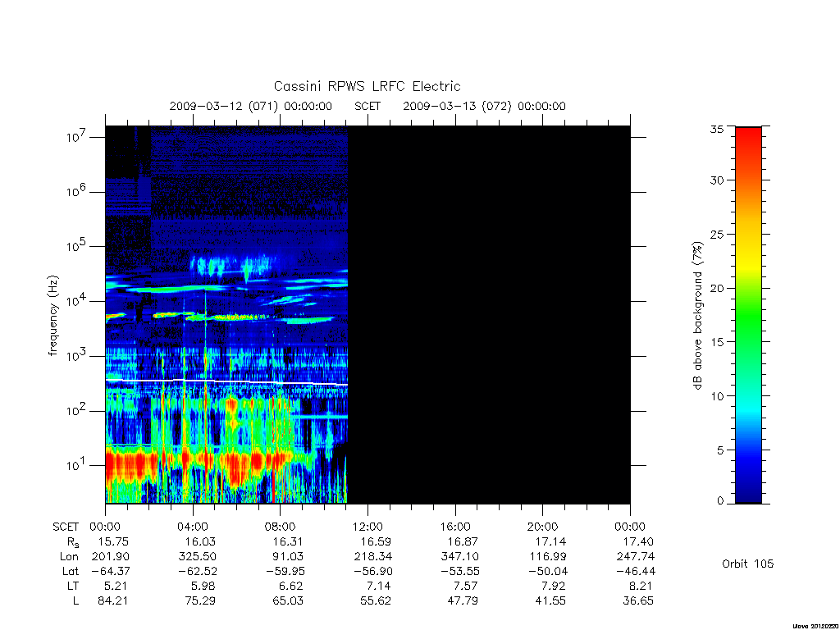This screenshot has height=630, width=840.
Task: Click the 12:00 time axis label
Action: click(x=367, y=527)
